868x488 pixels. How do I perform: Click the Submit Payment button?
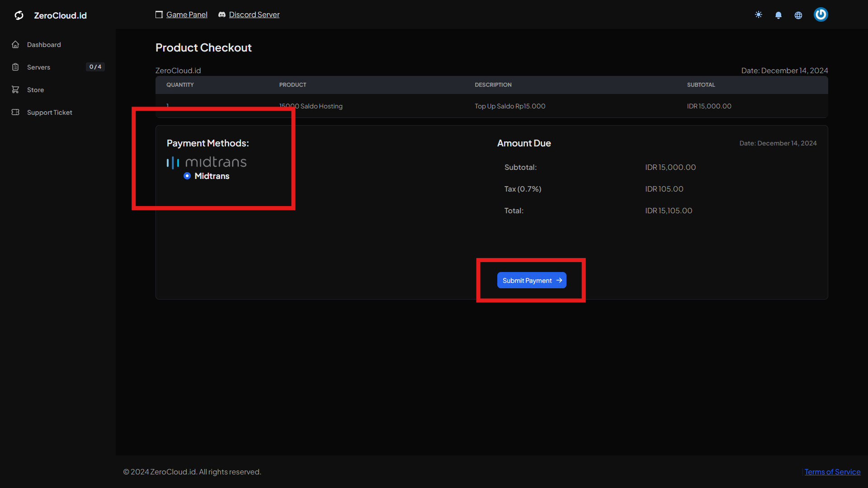[x=531, y=280]
